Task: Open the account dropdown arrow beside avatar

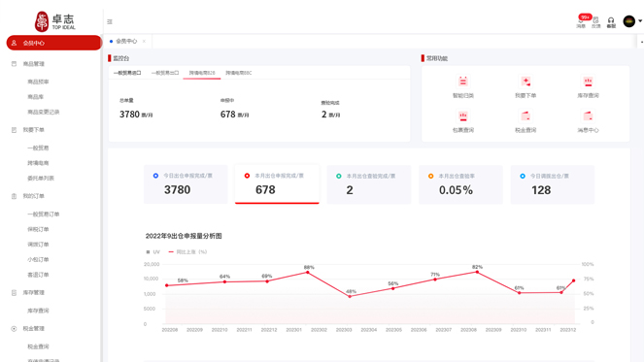Action: pyautogui.click(x=640, y=21)
